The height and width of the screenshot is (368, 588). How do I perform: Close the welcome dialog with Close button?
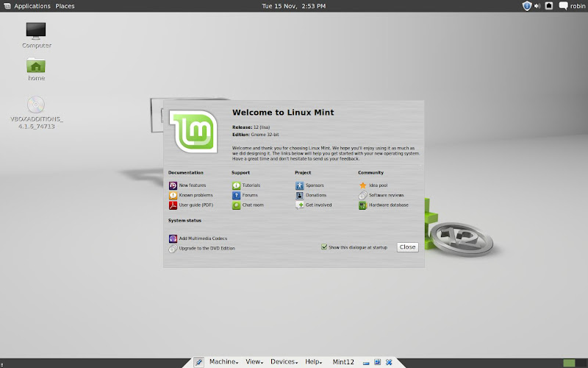(x=408, y=247)
